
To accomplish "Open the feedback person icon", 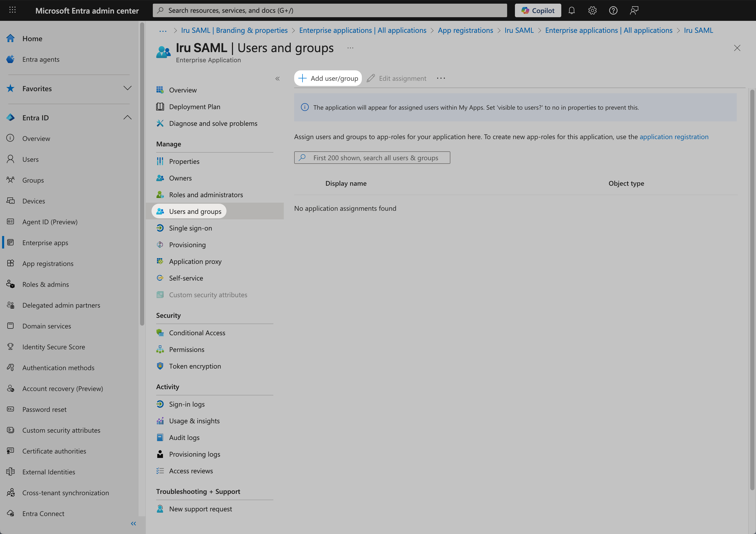I will pyautogui.click(x=634, y=10).
